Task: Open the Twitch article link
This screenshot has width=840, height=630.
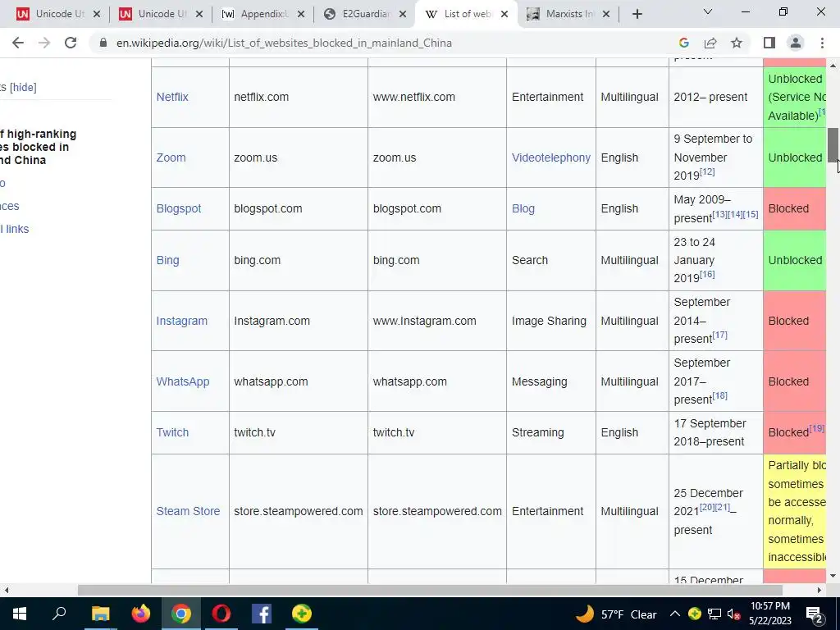Action: [x=172, y=432]
